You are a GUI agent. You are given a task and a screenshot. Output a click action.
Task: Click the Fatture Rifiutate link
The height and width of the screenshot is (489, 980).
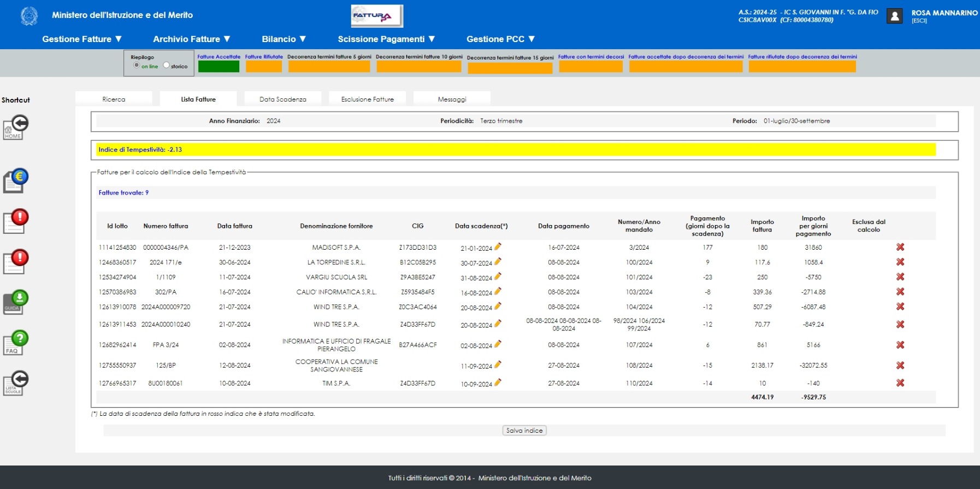click(x=264, y=57)
